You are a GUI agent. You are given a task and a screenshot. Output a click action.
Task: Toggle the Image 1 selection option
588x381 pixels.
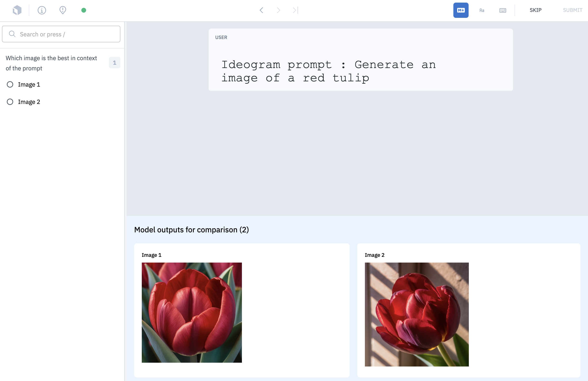10,84
